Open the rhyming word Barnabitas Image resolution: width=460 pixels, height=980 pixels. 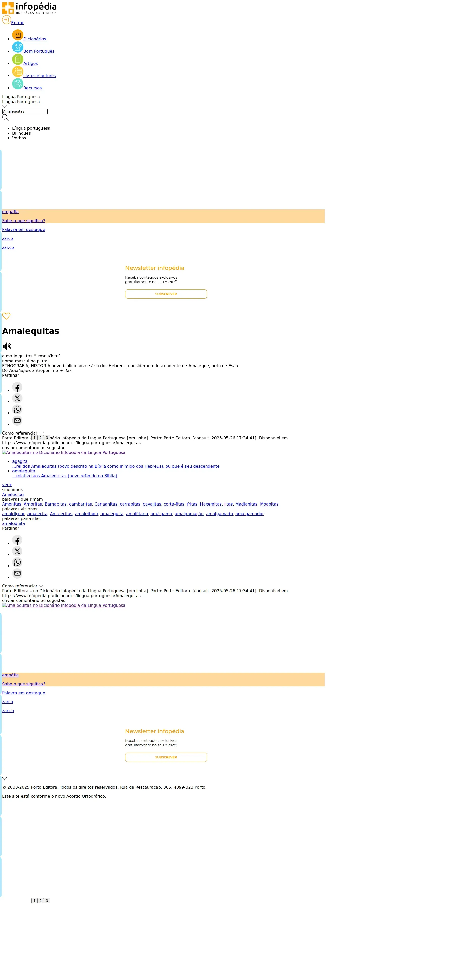[x=55, y=504]
